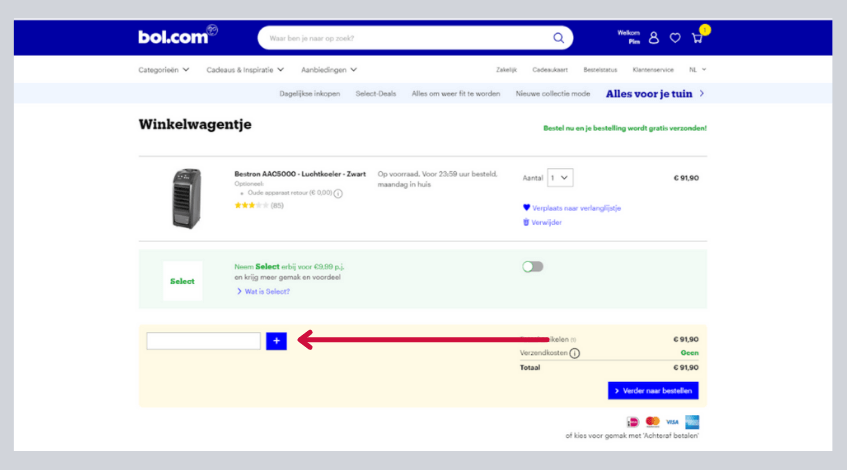Enable the Select membership toggle
The image size is (847, 470).
tap(533, 266)
